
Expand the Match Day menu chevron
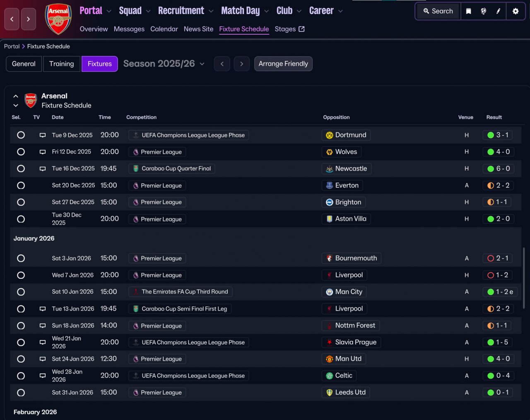point(267,11)
